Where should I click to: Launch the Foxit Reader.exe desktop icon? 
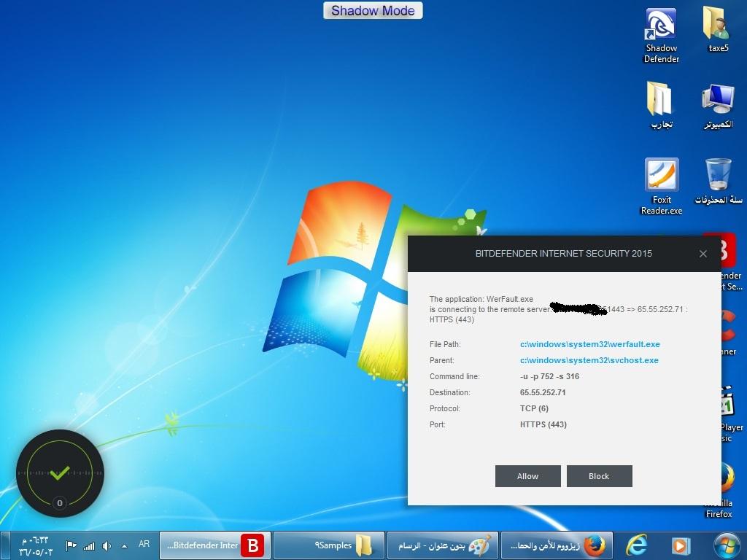pyautogui.click(x=661, y=186)
